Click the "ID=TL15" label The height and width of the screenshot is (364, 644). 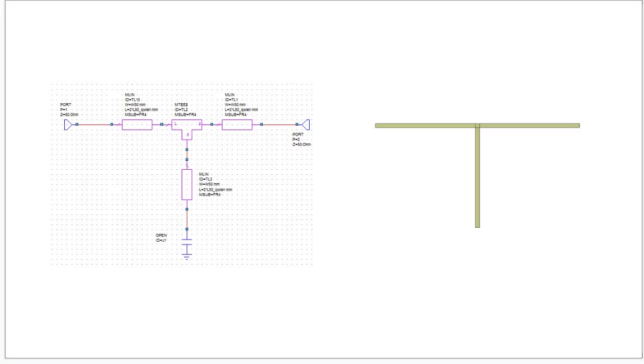tap(132, 100)
